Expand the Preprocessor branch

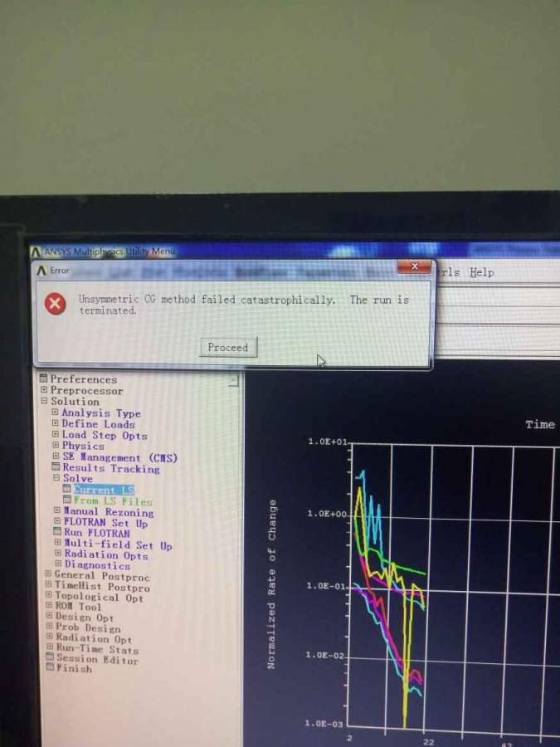tap(44, 390)
